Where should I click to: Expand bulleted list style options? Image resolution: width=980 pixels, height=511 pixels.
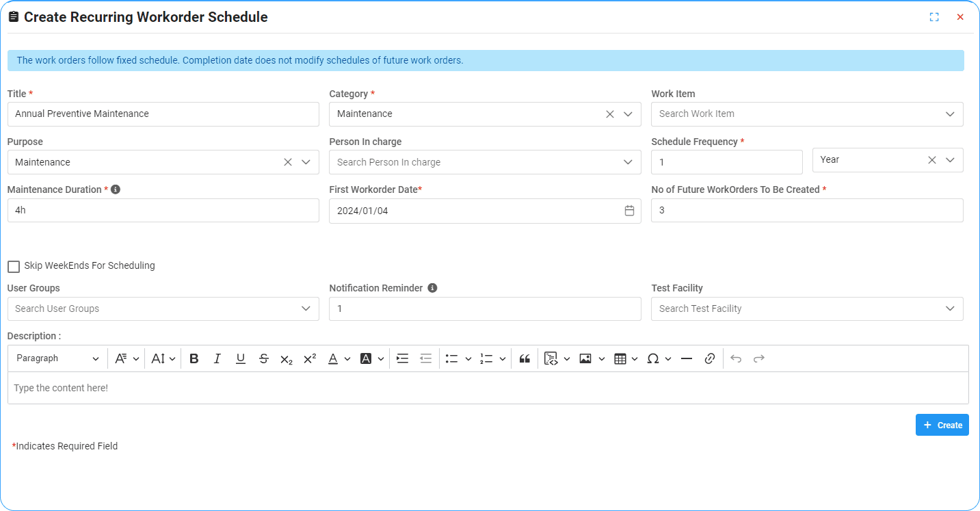[x=468, y=358]
